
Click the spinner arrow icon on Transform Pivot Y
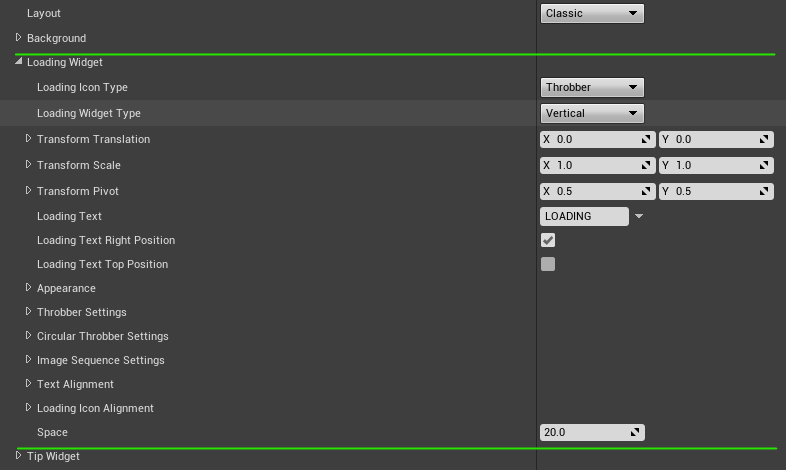(764, 191)
